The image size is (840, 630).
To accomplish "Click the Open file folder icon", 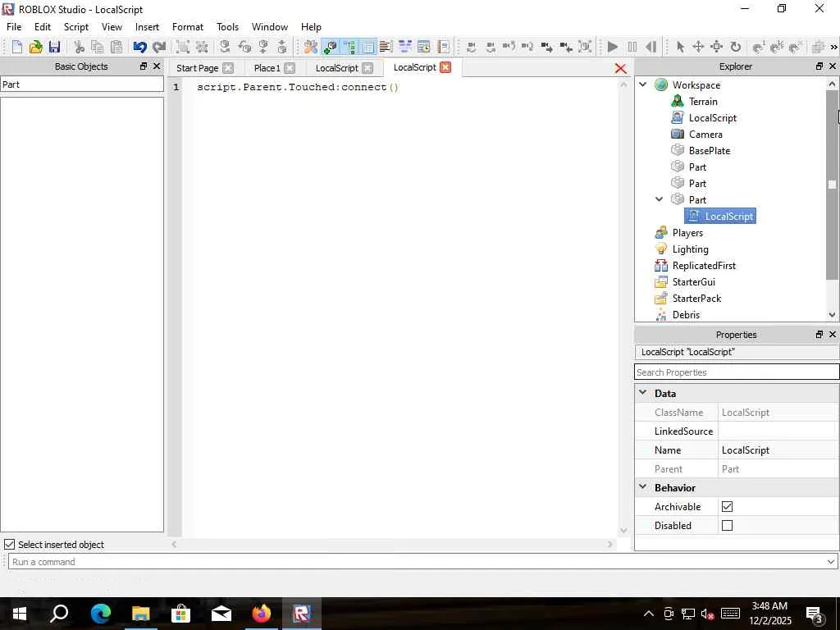I will coord(35,47).
